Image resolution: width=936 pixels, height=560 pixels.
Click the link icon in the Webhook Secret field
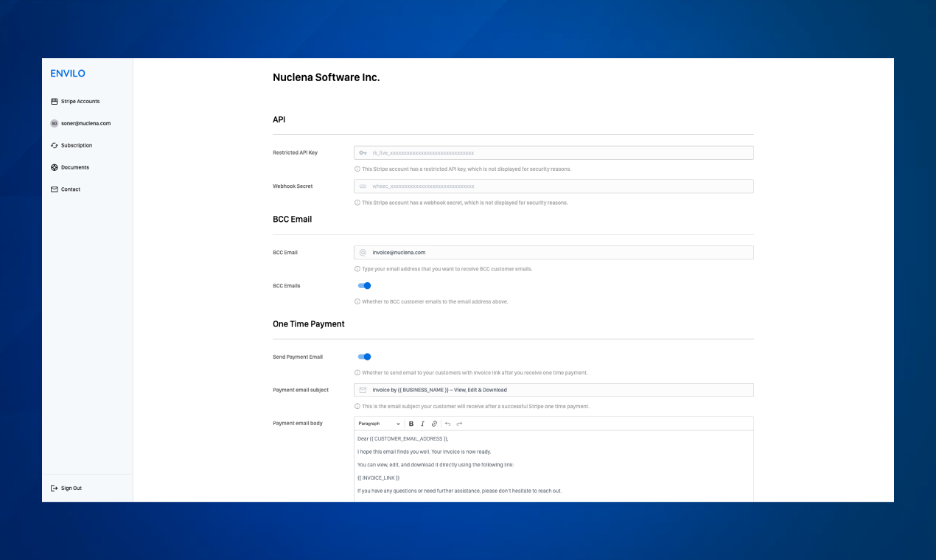[363, 186]
